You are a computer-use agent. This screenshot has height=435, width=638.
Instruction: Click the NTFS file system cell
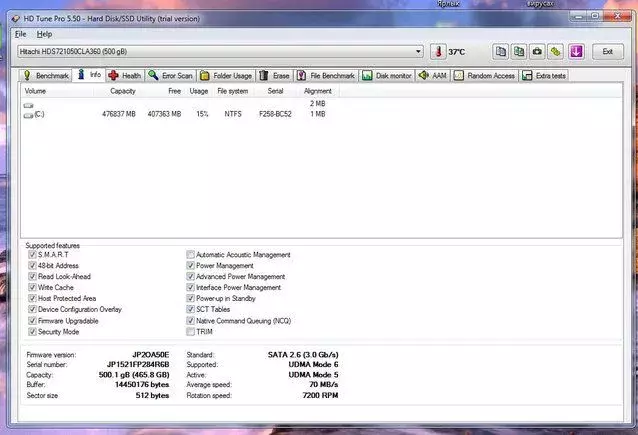(x=233, y=114)
